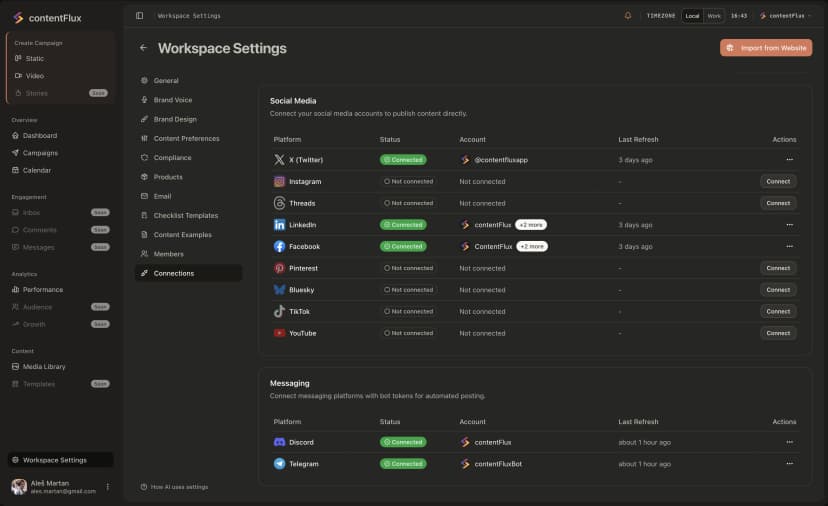The height and width of the screenshot is (506, 828).
Task: Expand the +2 more Facebook accounts
Action: click(x=532, y=246)
